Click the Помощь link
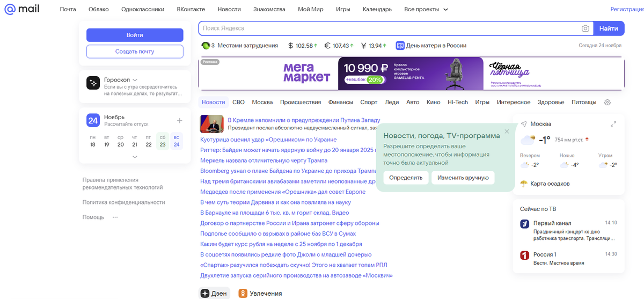Image resolution: width=644 pixels, height=299 pixels. click(x=93, y=217)
